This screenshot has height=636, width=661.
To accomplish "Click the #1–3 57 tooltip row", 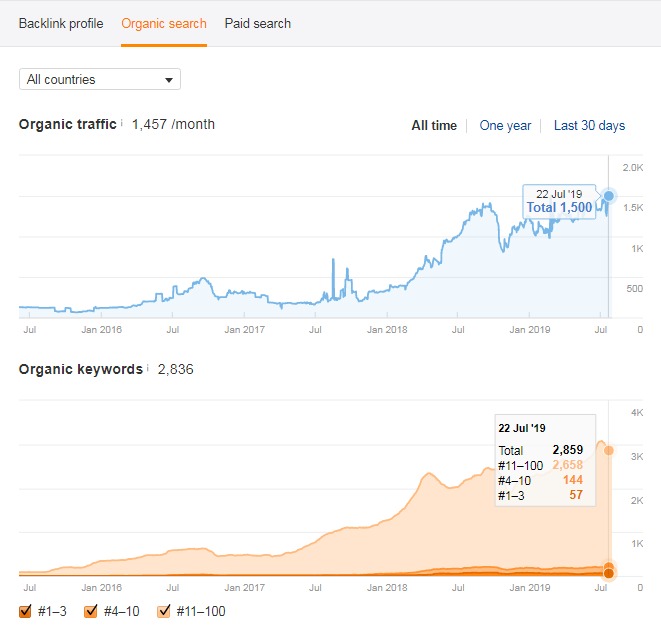I will coord(541,495).
